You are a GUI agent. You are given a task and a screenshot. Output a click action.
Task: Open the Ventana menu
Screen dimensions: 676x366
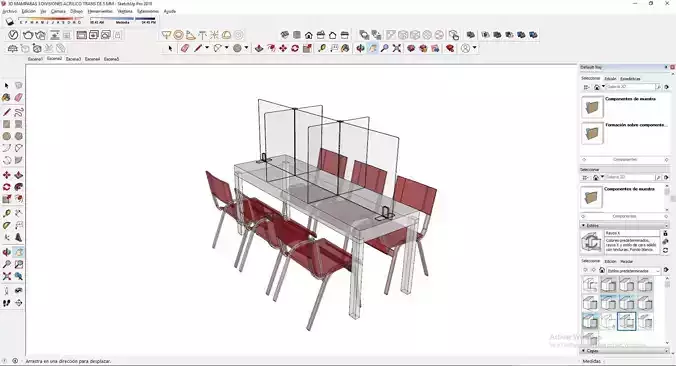tap(125, 11)
